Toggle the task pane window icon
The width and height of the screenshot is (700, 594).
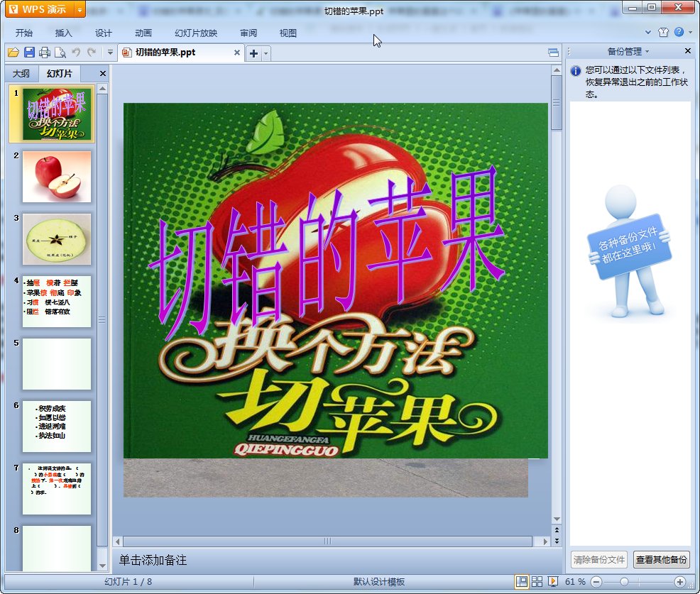pyautogui.click(x=553, y=53)
